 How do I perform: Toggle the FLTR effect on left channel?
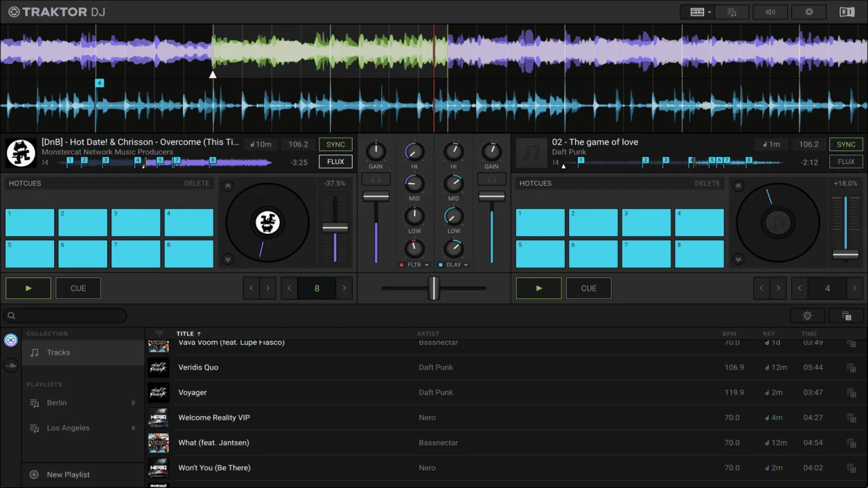[401, 265]
